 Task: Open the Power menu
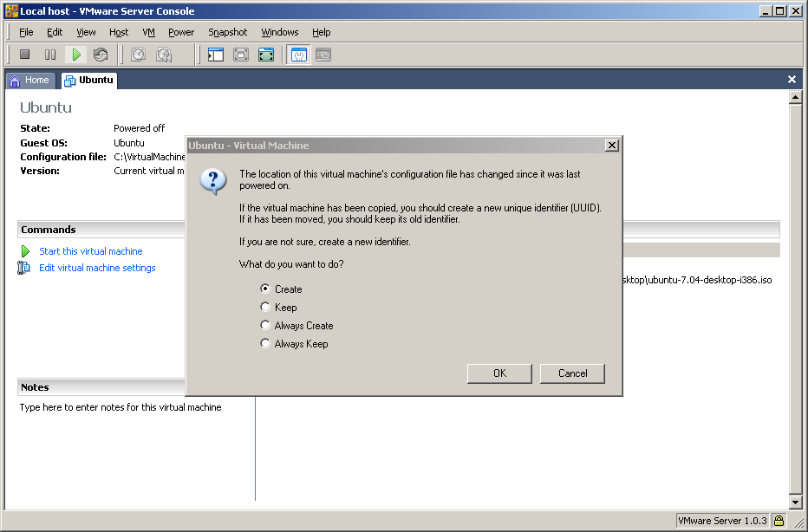click(181, 32)
